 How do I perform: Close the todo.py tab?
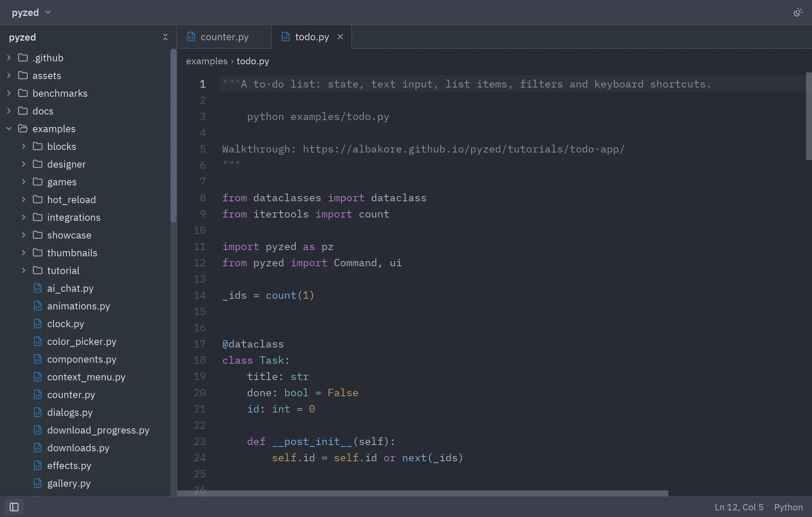pyautogui.click(x=340, y=37)
